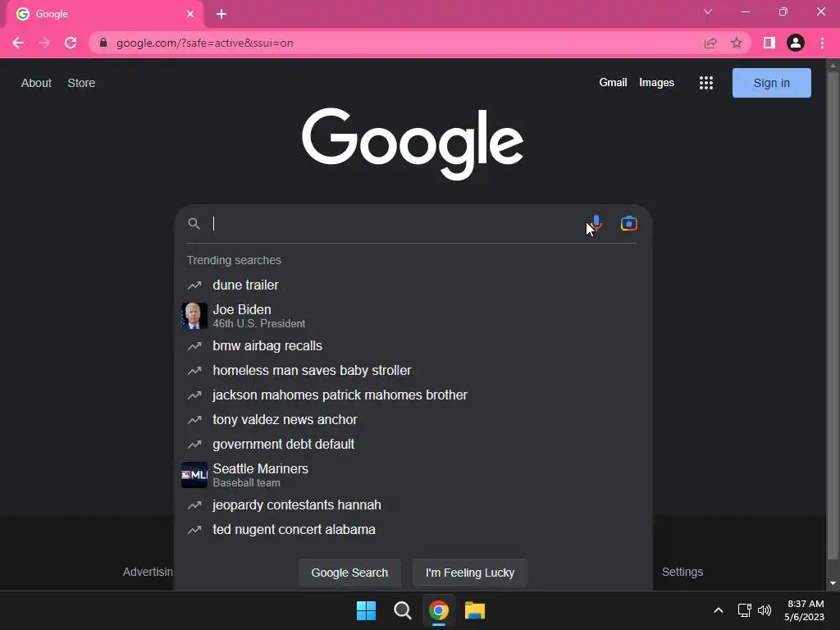Click the browser back arrow
This screenshot has width=840, height=630.
(x=18, y=43)
